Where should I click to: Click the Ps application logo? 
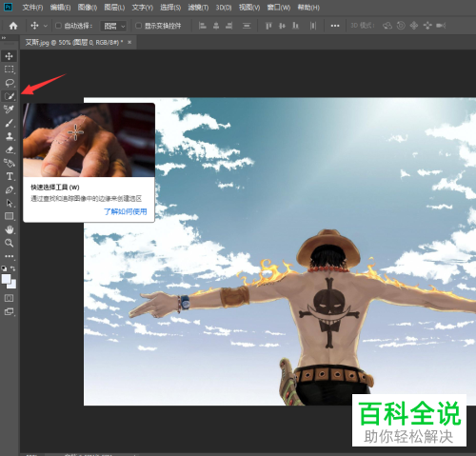pyautogui.click(x=8, y=7)
